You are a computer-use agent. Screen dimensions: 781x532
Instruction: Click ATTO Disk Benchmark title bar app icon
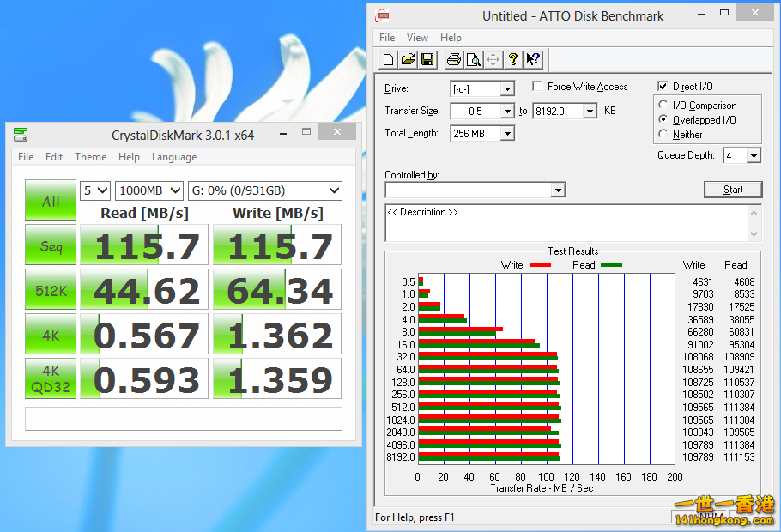pyautogui.click(x=382, y=15)
